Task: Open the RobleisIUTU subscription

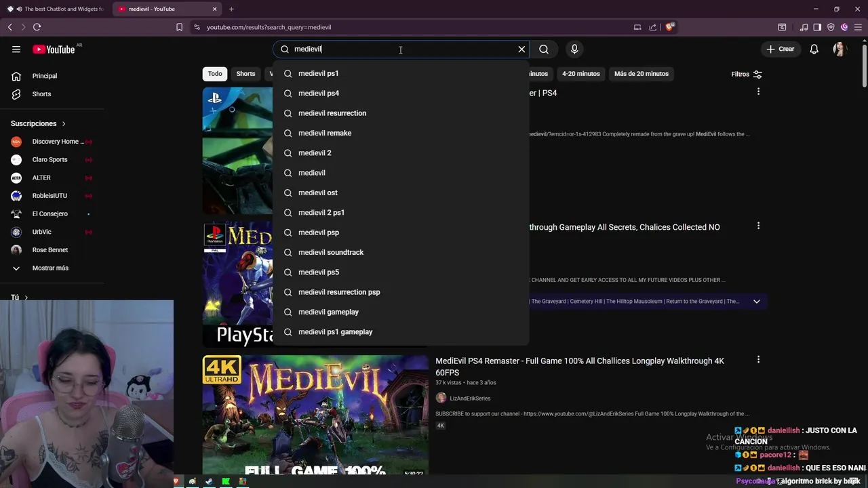Action: pos(52,196)
